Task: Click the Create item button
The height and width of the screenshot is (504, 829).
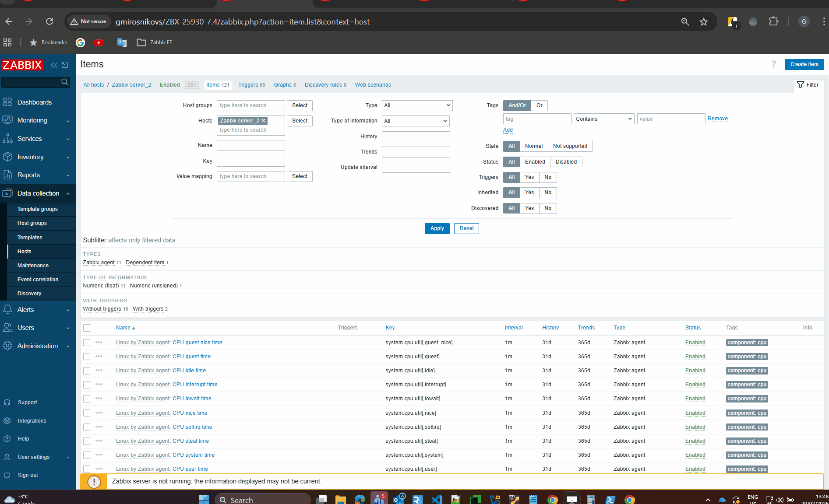Action: click(804, 64)
